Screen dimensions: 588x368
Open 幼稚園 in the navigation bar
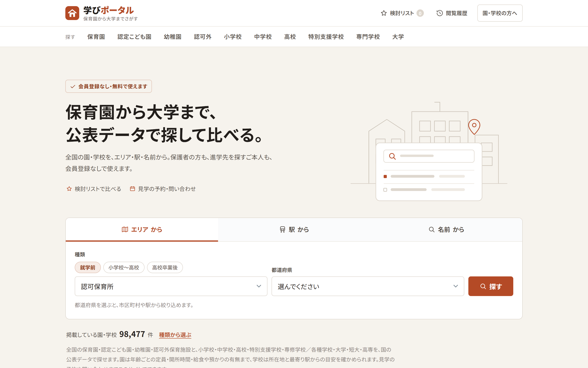pyautogui.click(x=173, y=37)
